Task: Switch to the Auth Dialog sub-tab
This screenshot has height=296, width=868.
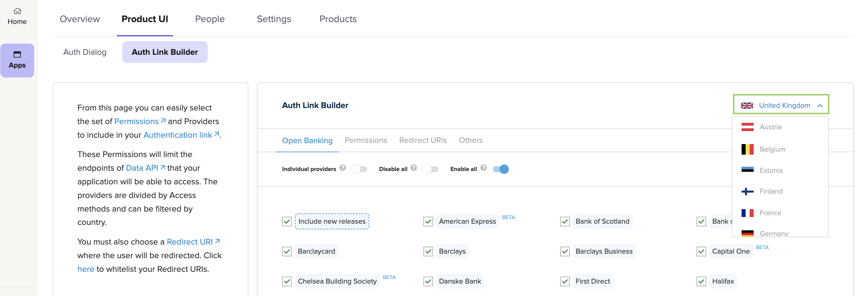Action: point(85,52)
